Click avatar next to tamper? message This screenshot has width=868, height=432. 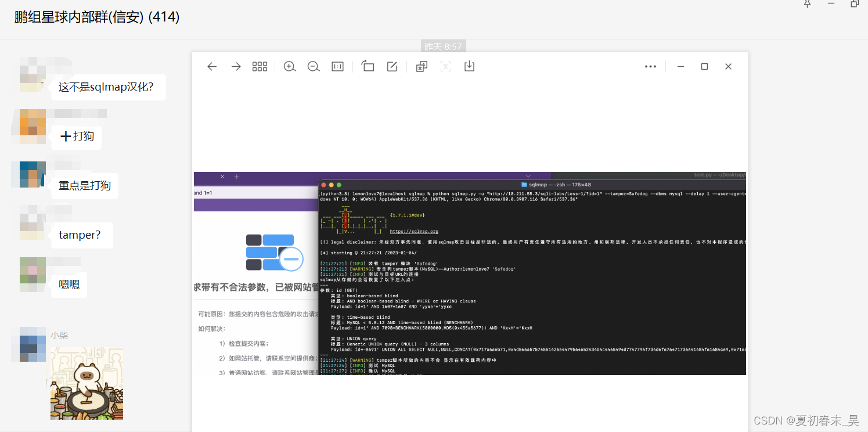pos(33,224)
